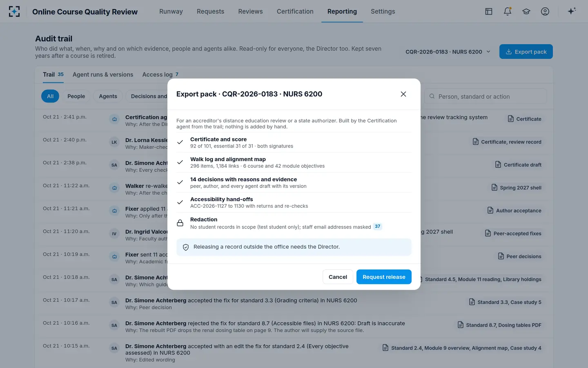The image size is (588, 368).
Task: Focus the Person, standard or action search field
Action: coord(486,96)
